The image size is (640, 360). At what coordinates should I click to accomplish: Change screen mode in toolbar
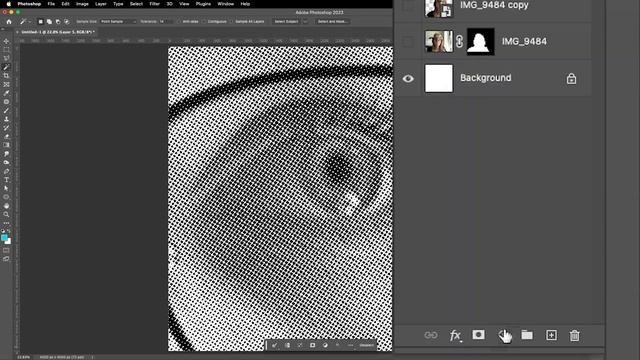coord(6,259)
